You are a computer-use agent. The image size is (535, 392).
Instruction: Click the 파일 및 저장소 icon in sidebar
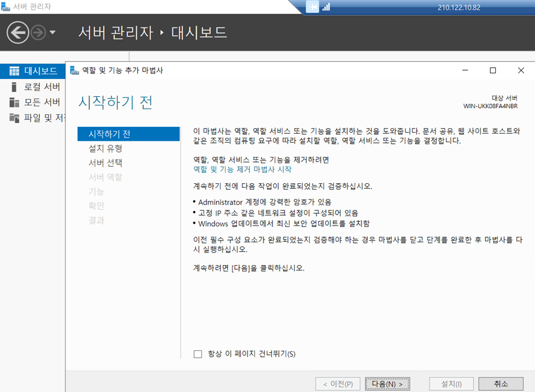click(14, 118)
